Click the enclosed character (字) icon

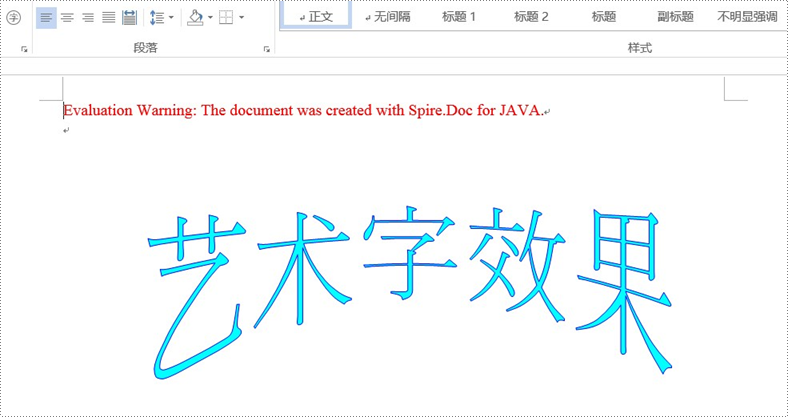[x=14, y=19]
